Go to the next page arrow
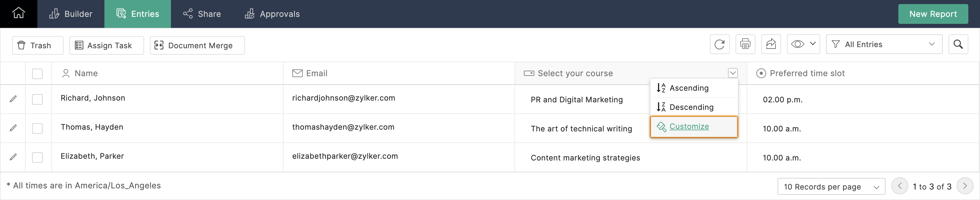This screenshot has height=200, width=980. coord(965,186)
